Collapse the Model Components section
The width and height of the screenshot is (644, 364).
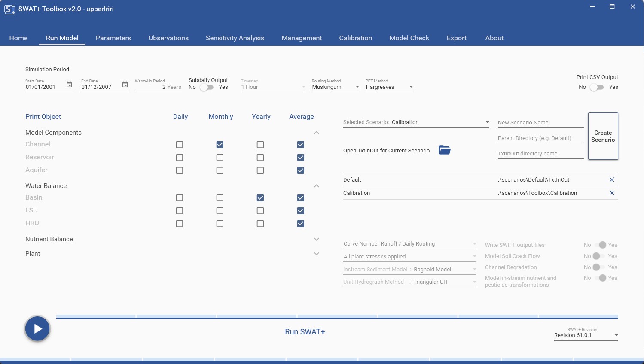coord(317,133)
